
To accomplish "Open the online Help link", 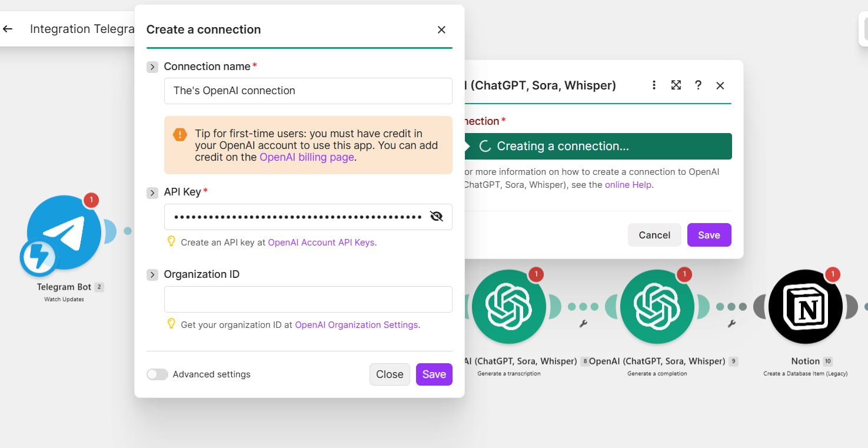I will click(628, 185).
